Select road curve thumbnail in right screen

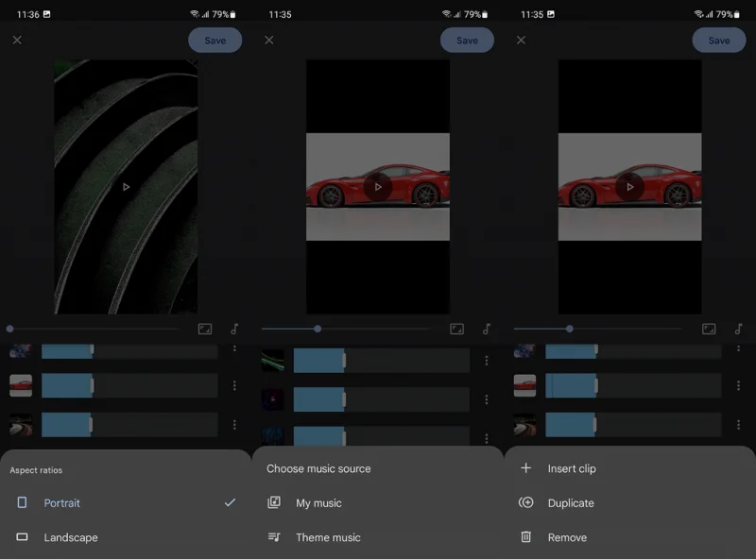tap(524, 425)
